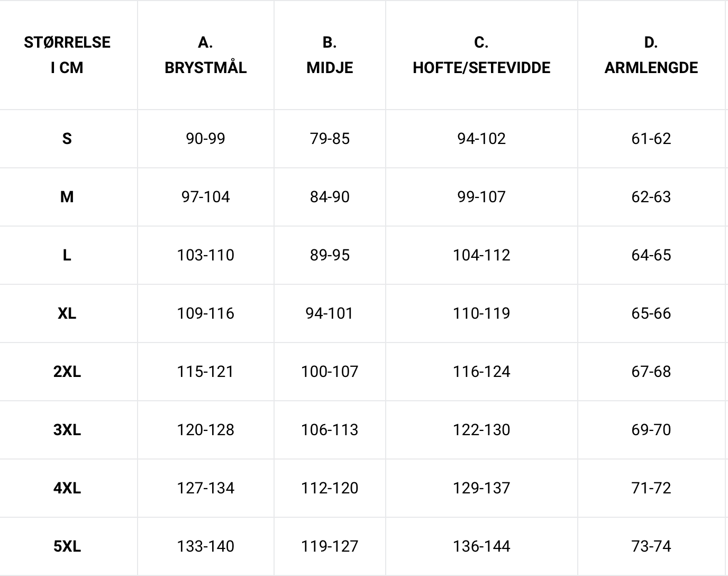Click the B. MIDJE column header
The width and height of the screenshot is (728, 576).
pos(330,55)
